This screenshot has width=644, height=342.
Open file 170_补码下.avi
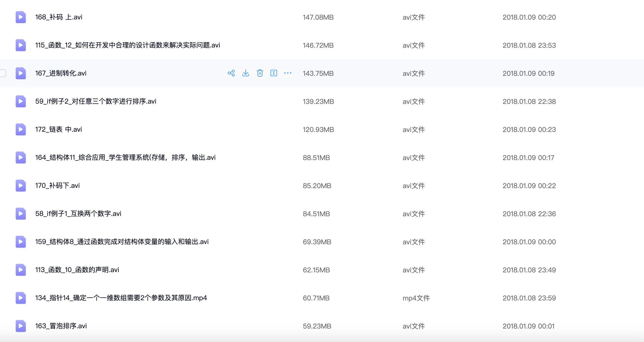tap(58, 186)
